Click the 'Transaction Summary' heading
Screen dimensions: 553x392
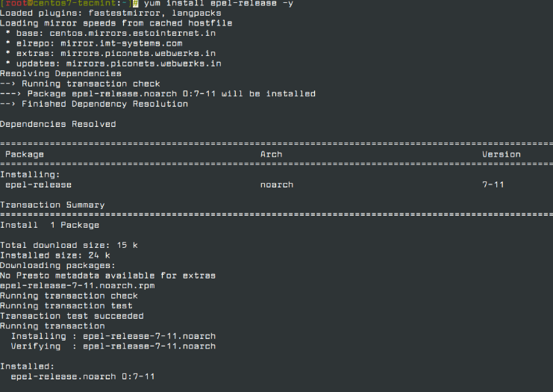pyautogui.click(x=52, y=205)
